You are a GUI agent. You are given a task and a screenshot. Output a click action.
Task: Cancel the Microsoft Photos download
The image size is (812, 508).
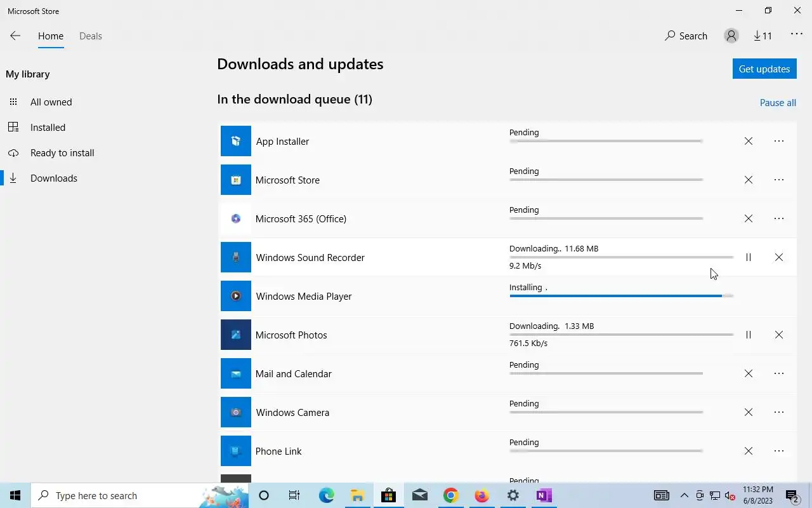[x=779, y=335]
